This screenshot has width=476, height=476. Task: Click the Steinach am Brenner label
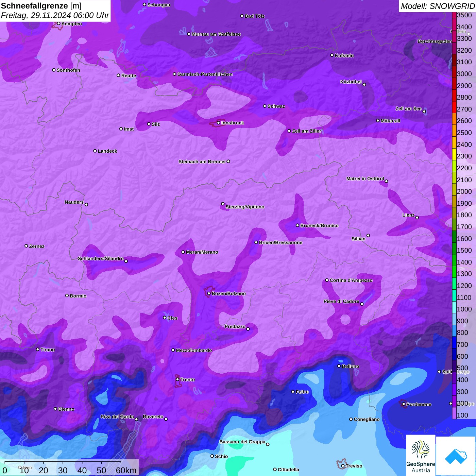click(202, 161)
